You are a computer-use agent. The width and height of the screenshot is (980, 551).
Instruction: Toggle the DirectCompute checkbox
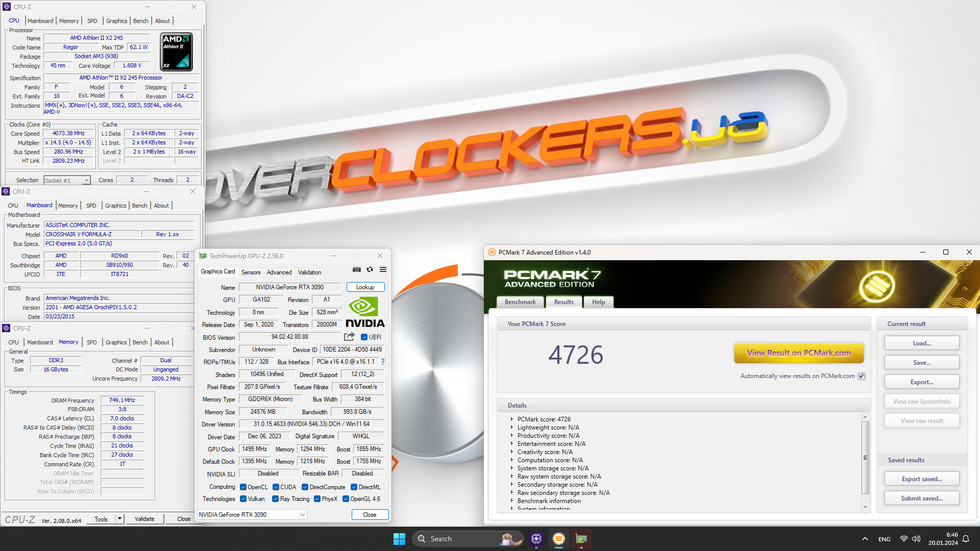point(305,487)
